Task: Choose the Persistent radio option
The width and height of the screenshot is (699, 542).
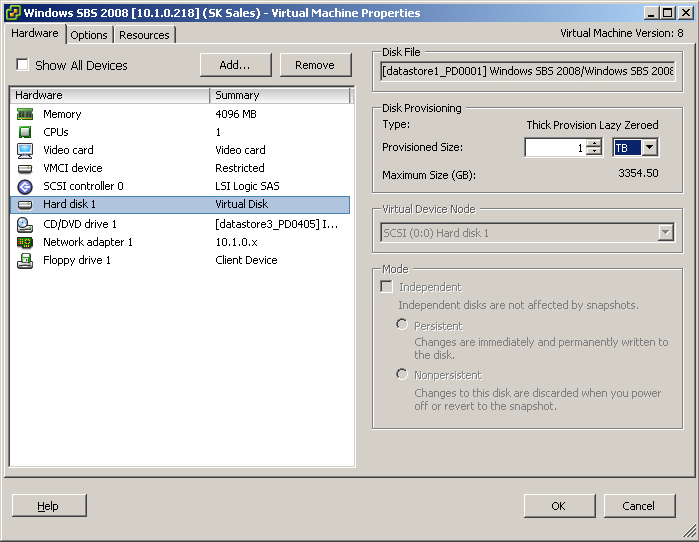Action: (x=402, y=325)
